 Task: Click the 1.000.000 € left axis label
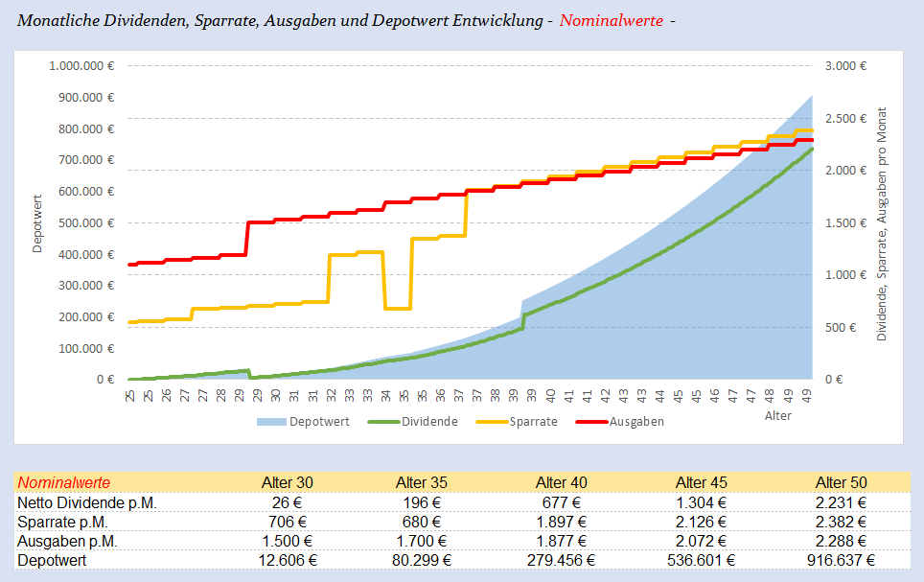click(x=81, y=66)
